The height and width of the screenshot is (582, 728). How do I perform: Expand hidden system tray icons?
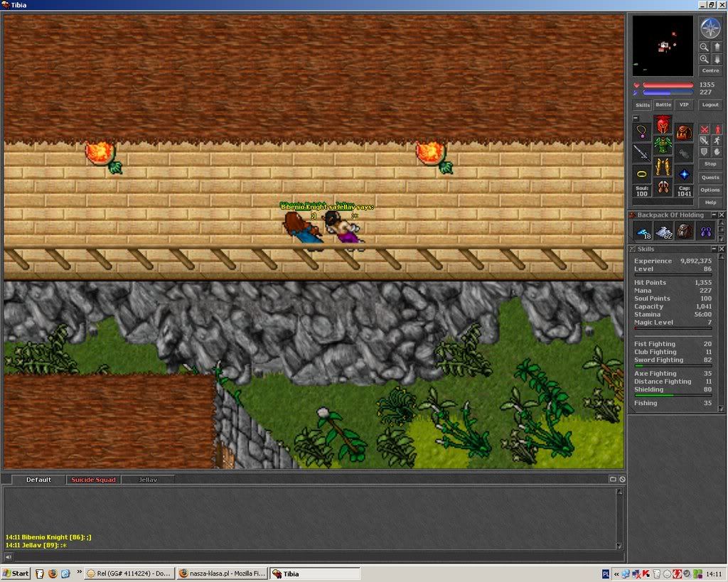point(616,574)
